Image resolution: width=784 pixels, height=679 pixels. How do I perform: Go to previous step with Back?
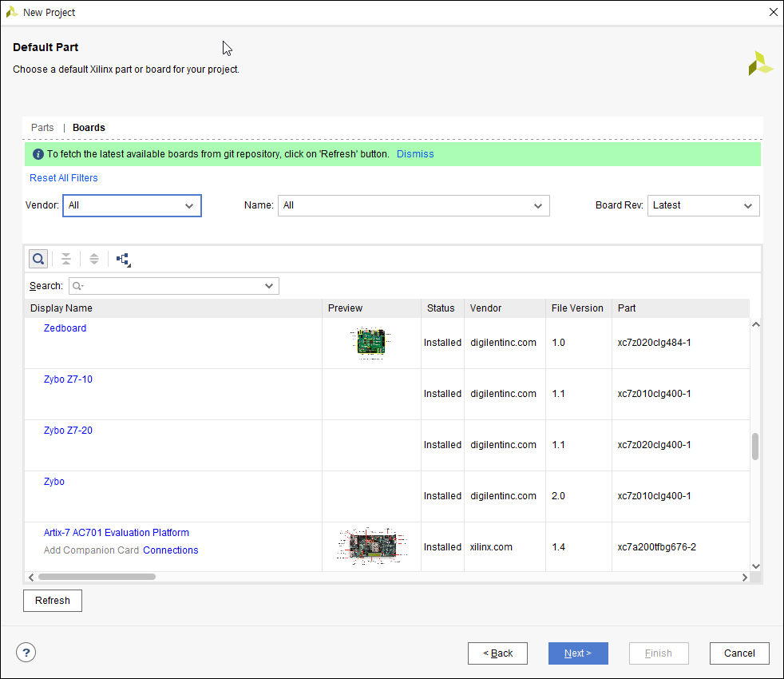[x=497, y=653]
